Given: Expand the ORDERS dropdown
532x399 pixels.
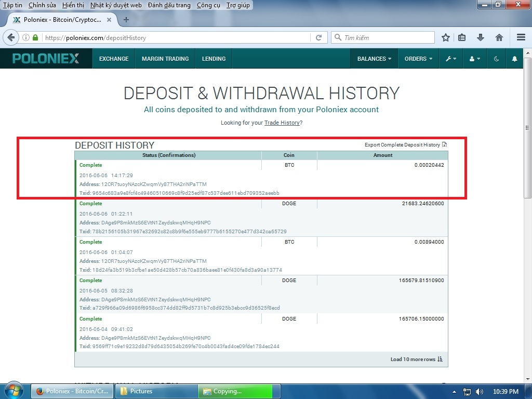Looking at the screenshot, I should click(x=418, y=59).
